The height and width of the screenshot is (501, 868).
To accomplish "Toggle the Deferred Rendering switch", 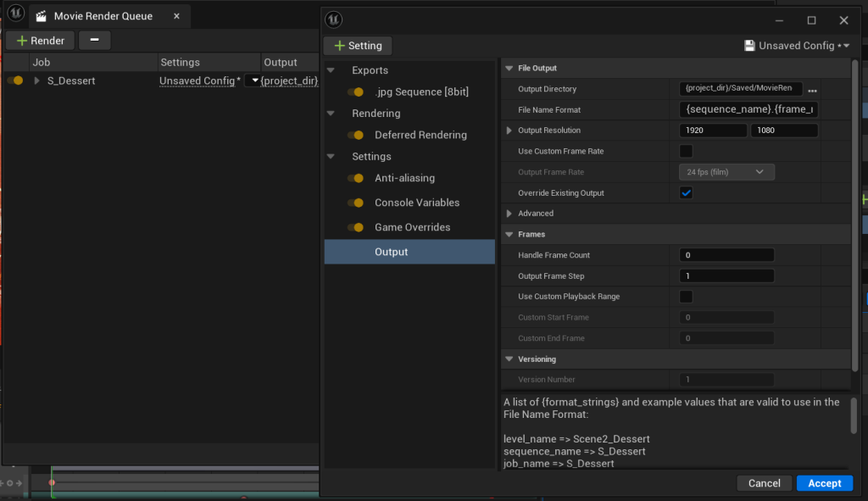I will tap(356, 135).
